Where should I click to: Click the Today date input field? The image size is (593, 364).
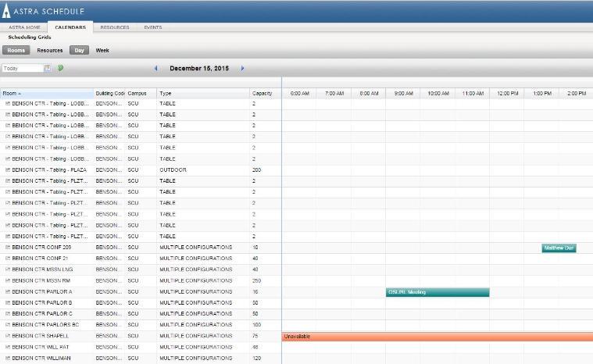pos(22,69)
